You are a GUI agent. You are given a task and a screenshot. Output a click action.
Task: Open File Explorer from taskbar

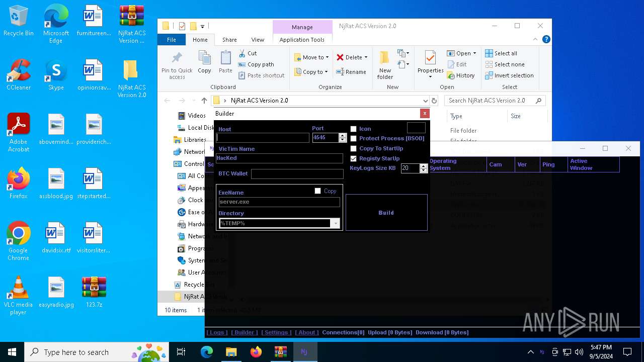(231, 352)
